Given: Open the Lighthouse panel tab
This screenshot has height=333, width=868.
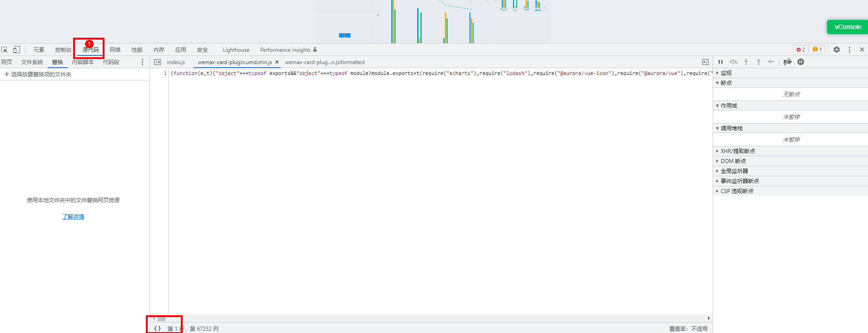Looking at the screenshot, I should [236, 50].
